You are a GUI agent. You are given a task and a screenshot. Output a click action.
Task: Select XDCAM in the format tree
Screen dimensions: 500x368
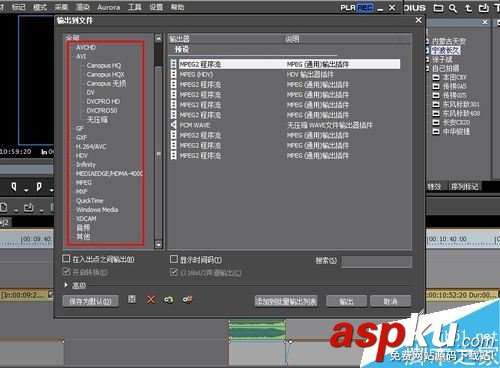[86, 218]
